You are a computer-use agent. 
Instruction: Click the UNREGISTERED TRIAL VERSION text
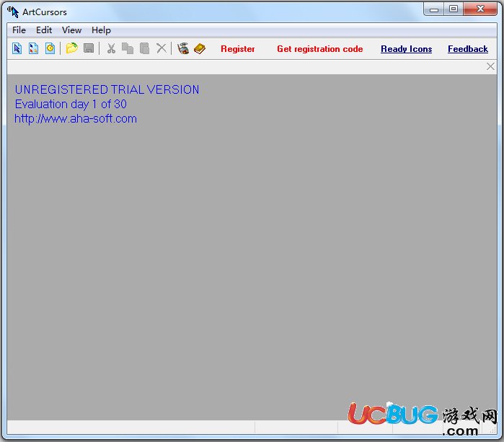click(107, 89)
